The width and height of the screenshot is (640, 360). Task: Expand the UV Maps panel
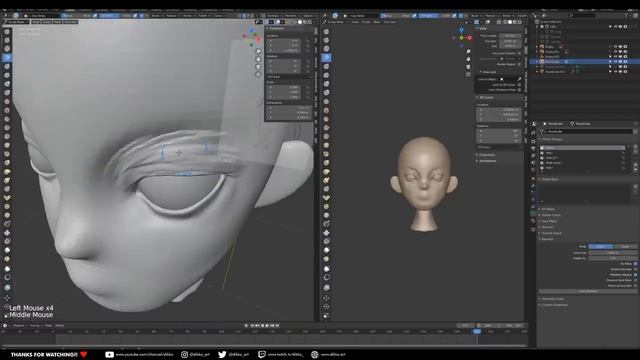point(548,209)
